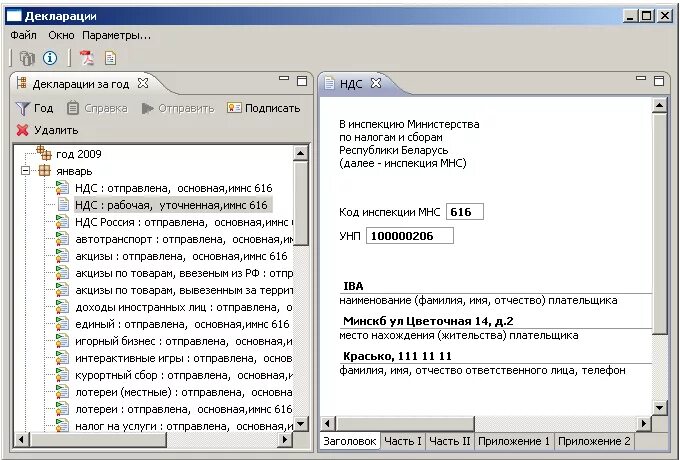This screenshot has width=680, height=460.
Task: Click the responsible person field Красько
Action: (x=496, y=356)
